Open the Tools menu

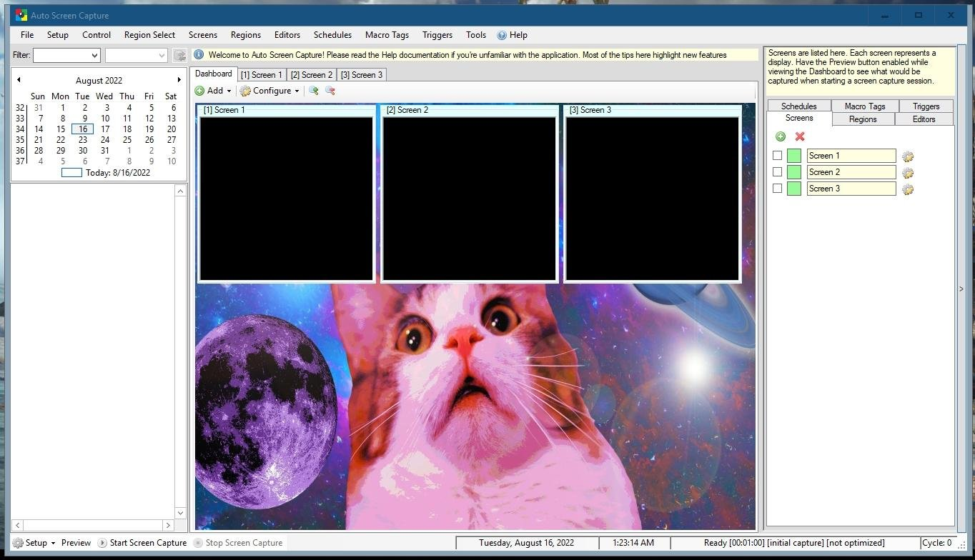475,34
